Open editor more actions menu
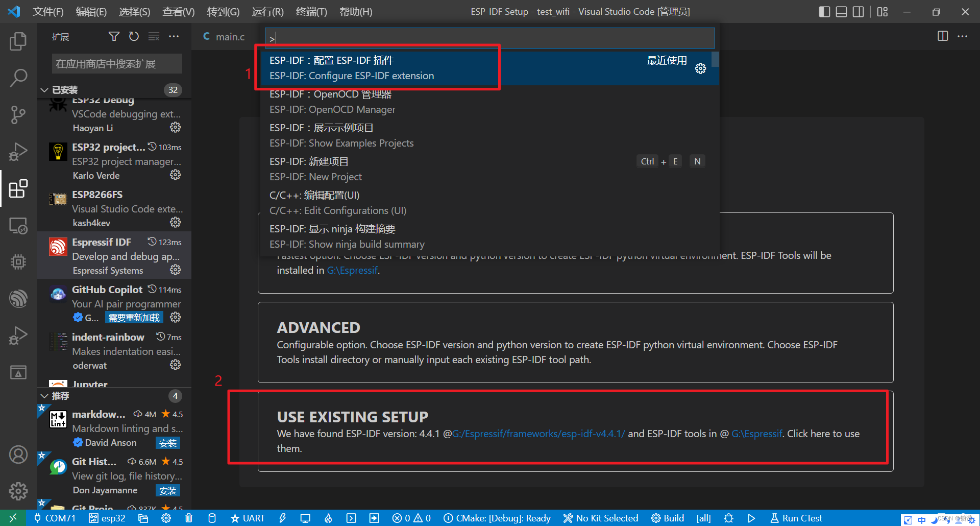The height and width of the screenshot is (526, 980). pyautogui.click(x=963, y=36)
